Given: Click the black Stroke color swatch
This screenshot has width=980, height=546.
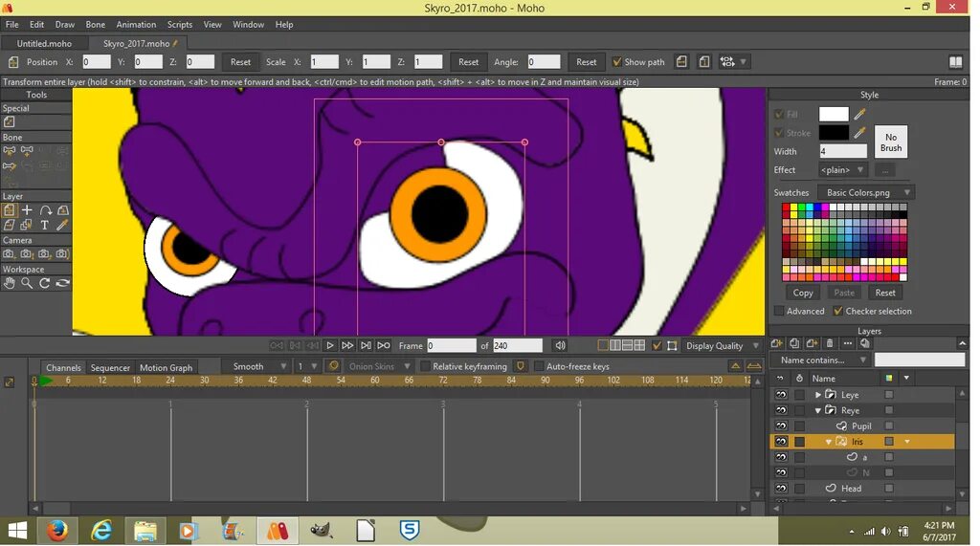Looking at the screenshot, I should 834,133.
